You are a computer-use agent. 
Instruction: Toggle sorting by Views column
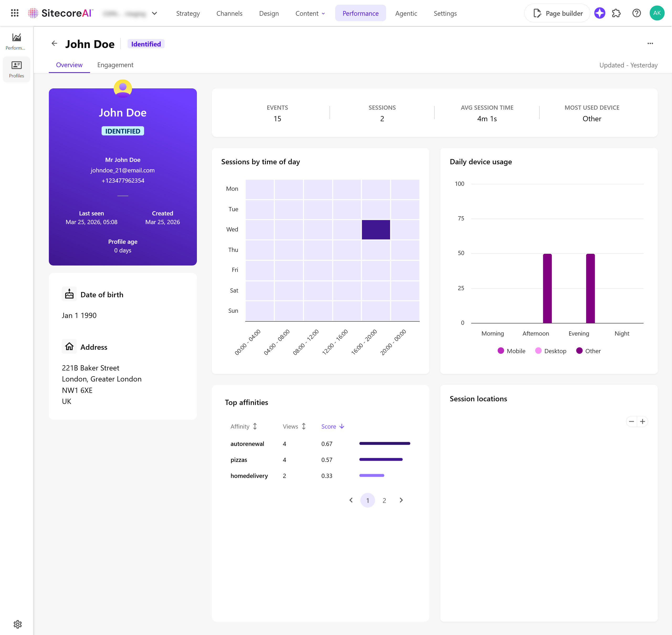coord(303,426)
